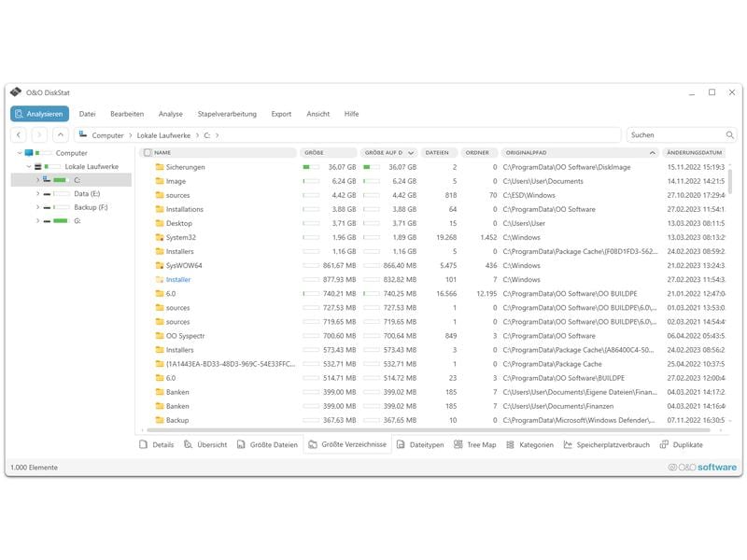The width and height of the screenshot is (747, 560).
Task: Select the Backup folder icon
Action: coord(160,421)
